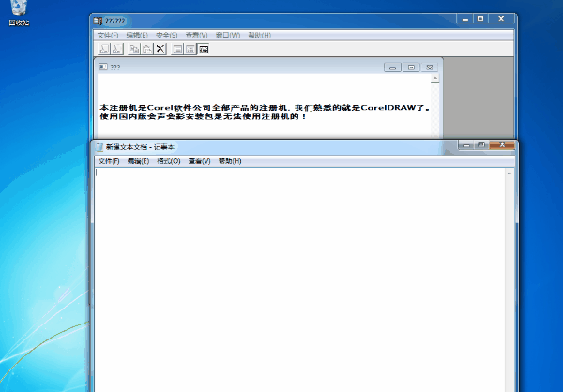
Task: Click the line starting 使用国内版
Action: coord(203,116)
